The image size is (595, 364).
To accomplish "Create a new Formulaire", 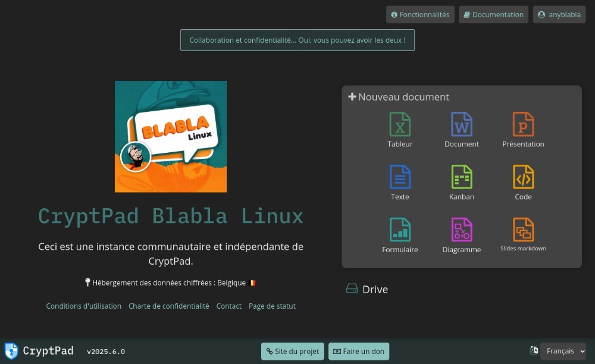I will click(x=400, y=236).
